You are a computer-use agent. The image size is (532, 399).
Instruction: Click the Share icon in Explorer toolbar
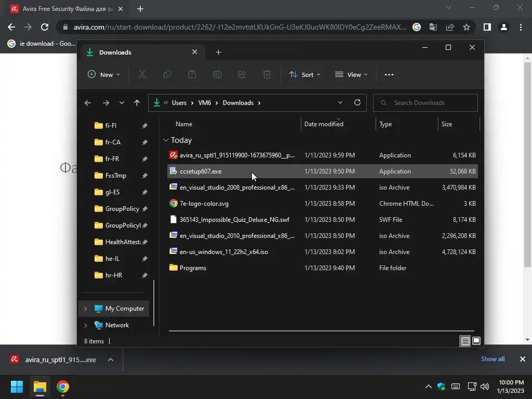pyautogui.click(x=242, y=75)
